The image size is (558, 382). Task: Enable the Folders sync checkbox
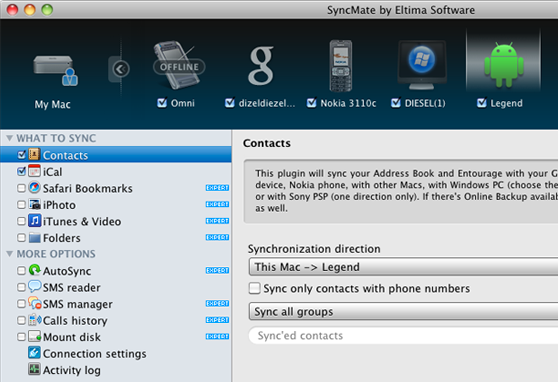point(21,237)
